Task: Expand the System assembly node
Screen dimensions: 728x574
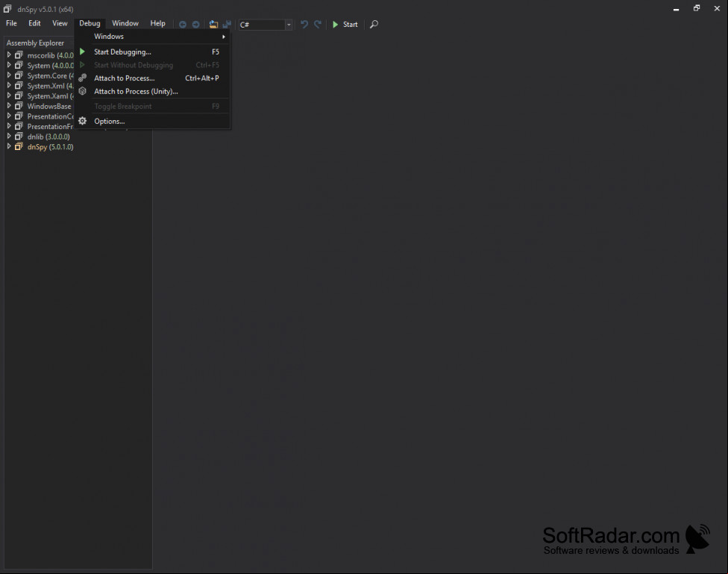Action: [x=8, y=65]
